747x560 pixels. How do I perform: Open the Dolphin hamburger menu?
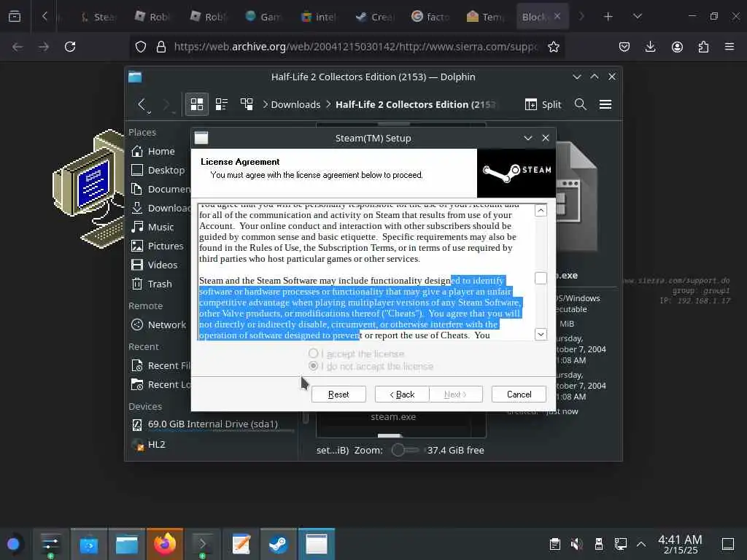coord(605,104)
